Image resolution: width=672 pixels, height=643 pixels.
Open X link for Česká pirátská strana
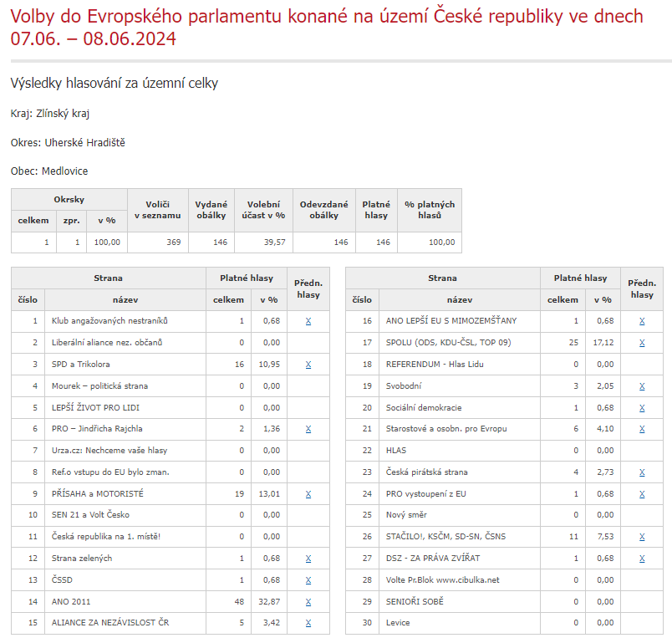coord(642,472)
